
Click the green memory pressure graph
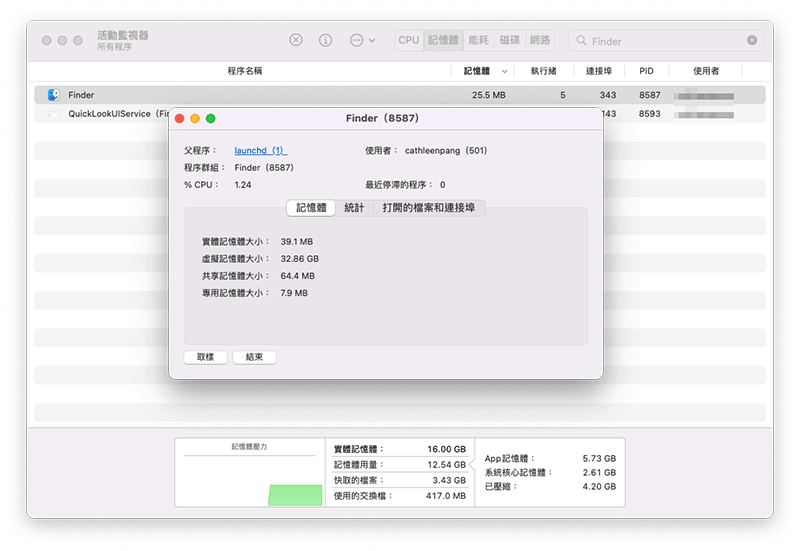[295, 495]
